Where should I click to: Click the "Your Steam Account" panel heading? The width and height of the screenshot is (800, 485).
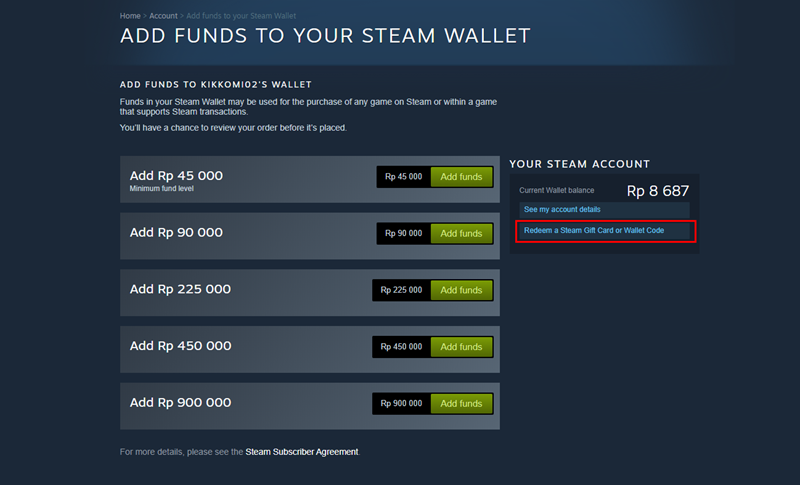point(579,164)
